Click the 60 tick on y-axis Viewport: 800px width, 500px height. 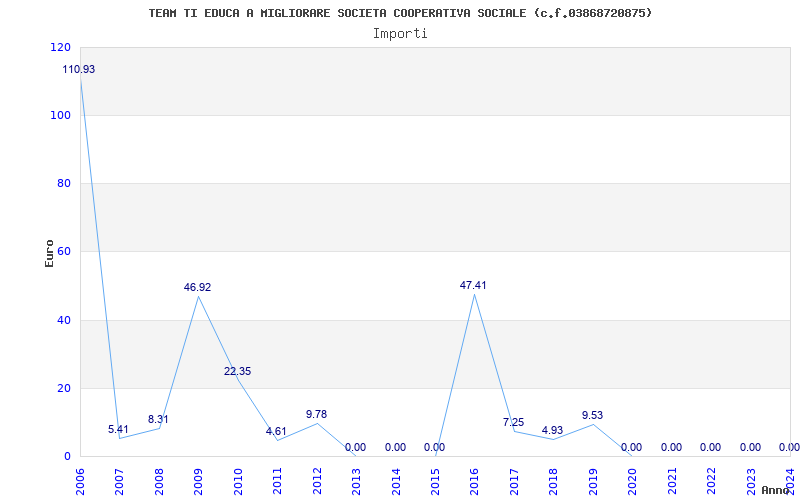pos(63,252)
